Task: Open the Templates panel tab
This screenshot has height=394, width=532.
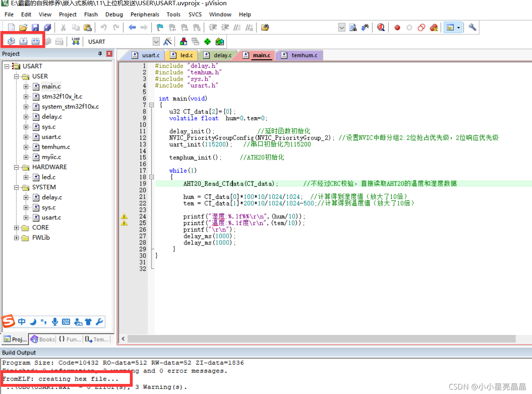Action: click(97, 339)
